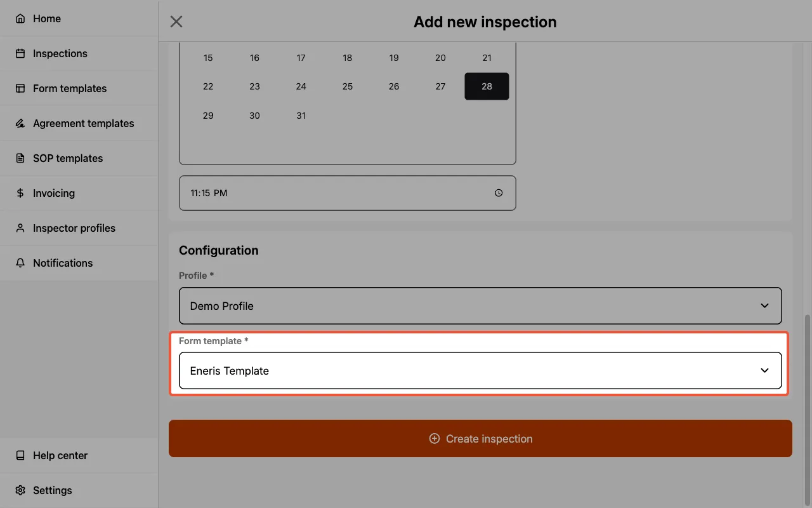Open the Form template chevron arrow

(764, 370)
